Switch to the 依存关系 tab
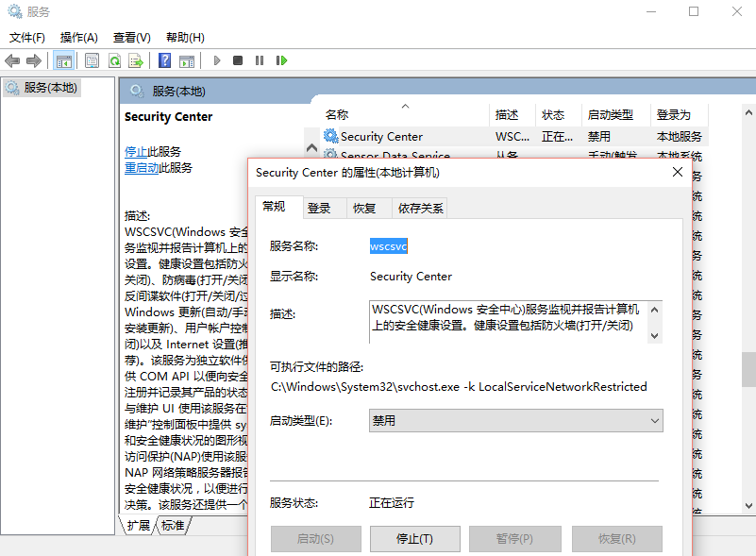This screenshot has width=756, height=556. 420,209
